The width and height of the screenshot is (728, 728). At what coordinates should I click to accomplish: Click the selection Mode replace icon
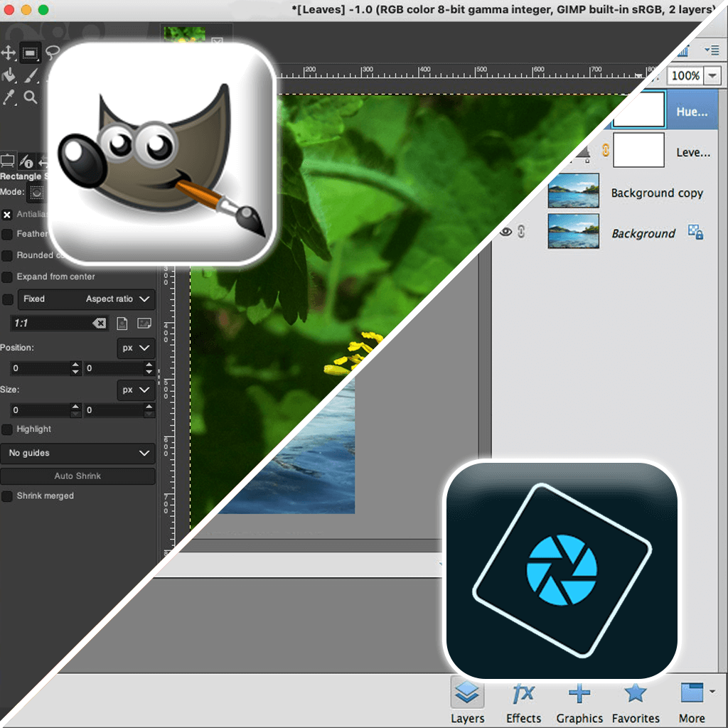tap(37, 192)
